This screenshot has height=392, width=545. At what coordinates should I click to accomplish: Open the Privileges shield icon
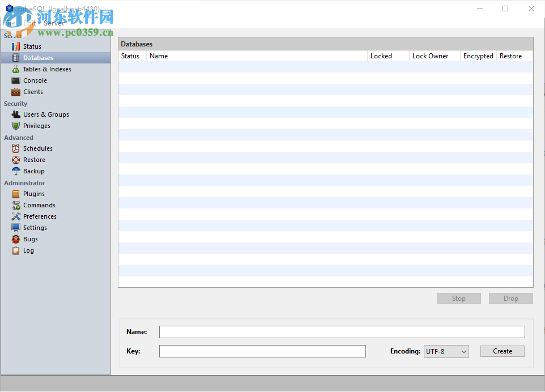point(16,126)
